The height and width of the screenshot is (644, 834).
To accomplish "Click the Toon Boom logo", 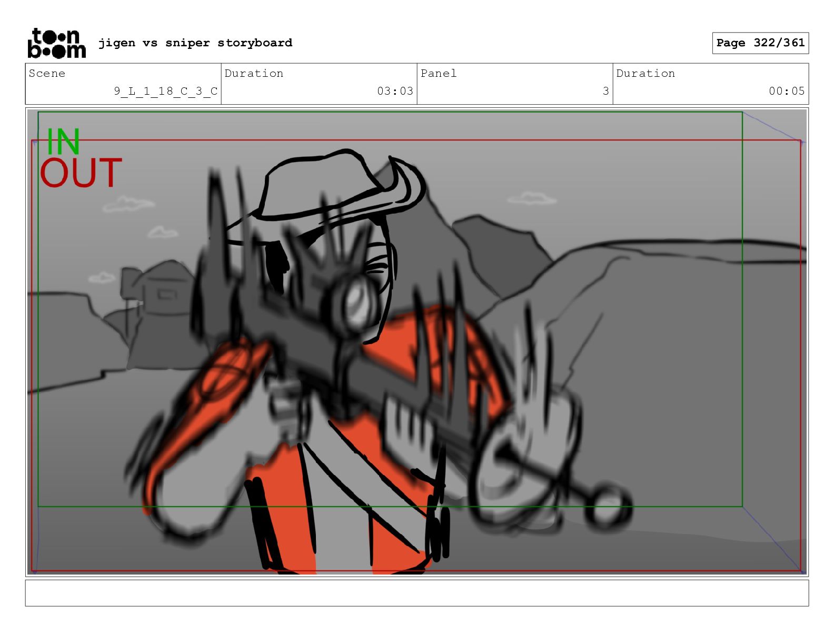I will pyautogui.click(x=56, y=43).
